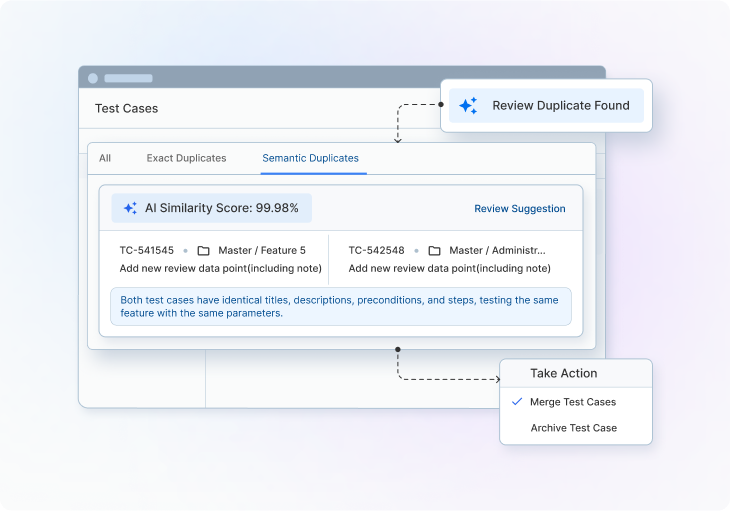730x511 pixels.
Task: Click the folder icon before Master / Feature 5
Action: pos(203,250)
